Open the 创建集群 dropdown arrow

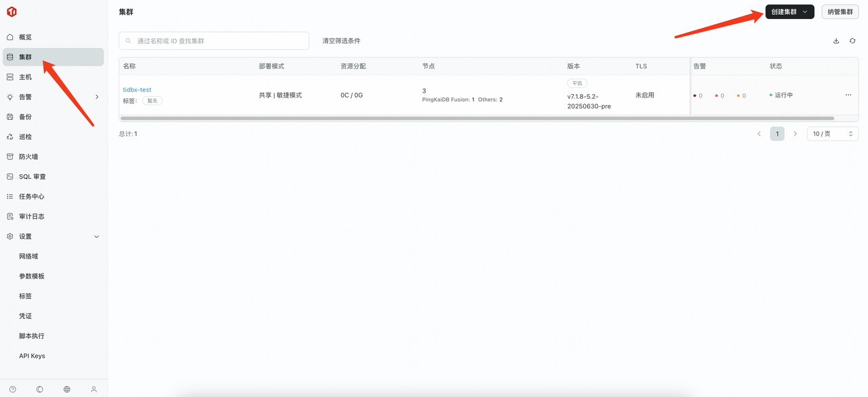coord(806,12)
